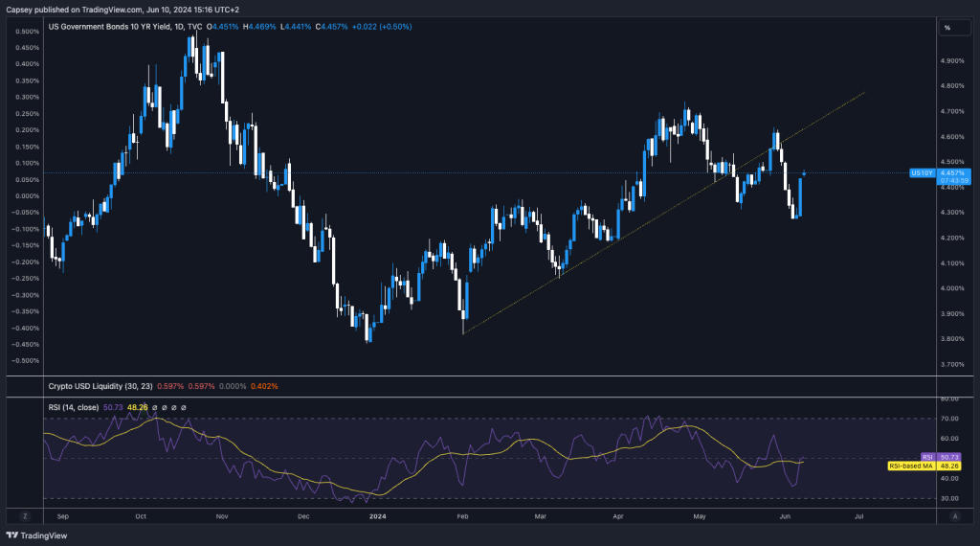Click the 48.26 yellow RSI MA value
The height and width of the screenshot is (546, 980).
pos(138,407)
